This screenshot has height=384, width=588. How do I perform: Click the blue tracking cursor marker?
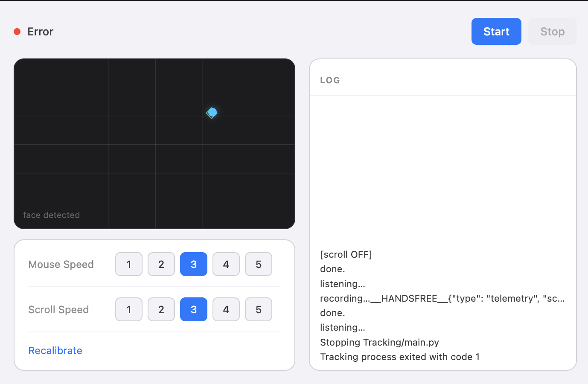(x=212, y=113)
